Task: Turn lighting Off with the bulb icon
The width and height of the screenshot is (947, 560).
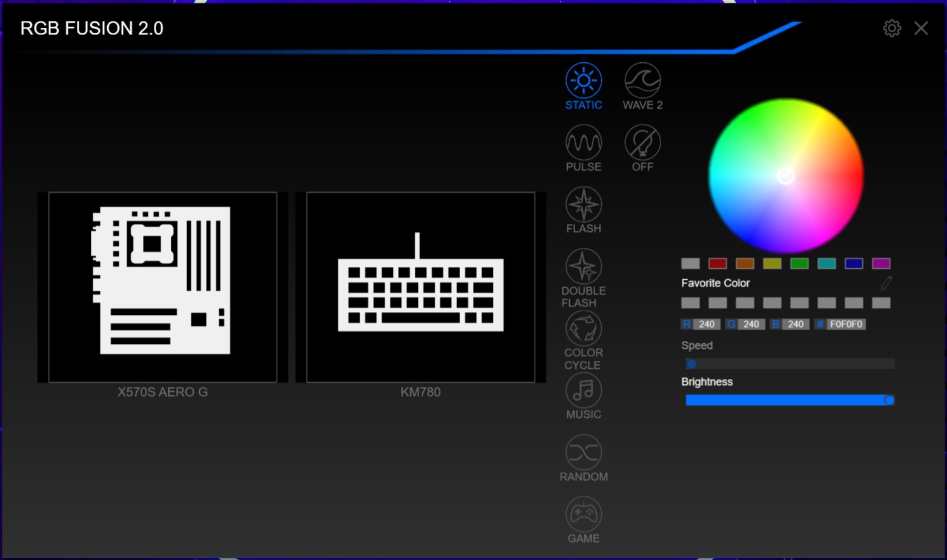Action: point(642,148)
